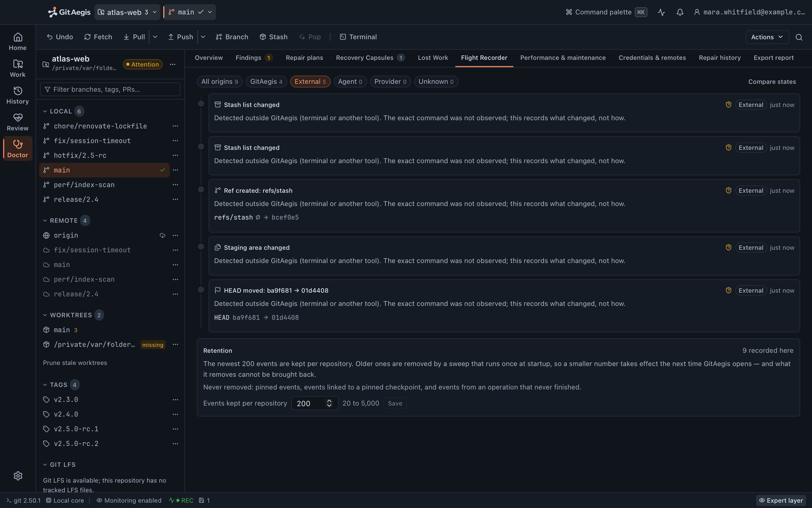The width and height of the screenshot is (812, 508).
Task: Toggle Monitoring enabled in status bar
Action: coord(129,500)
